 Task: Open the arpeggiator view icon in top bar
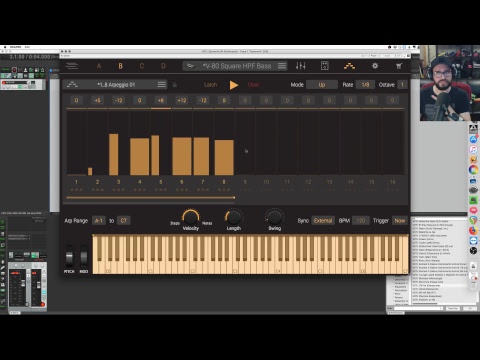coord(349,66)
